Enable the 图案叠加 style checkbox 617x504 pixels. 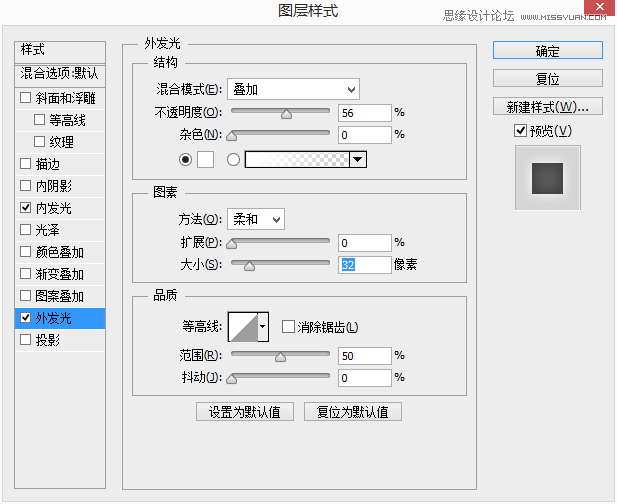[26, 296]
